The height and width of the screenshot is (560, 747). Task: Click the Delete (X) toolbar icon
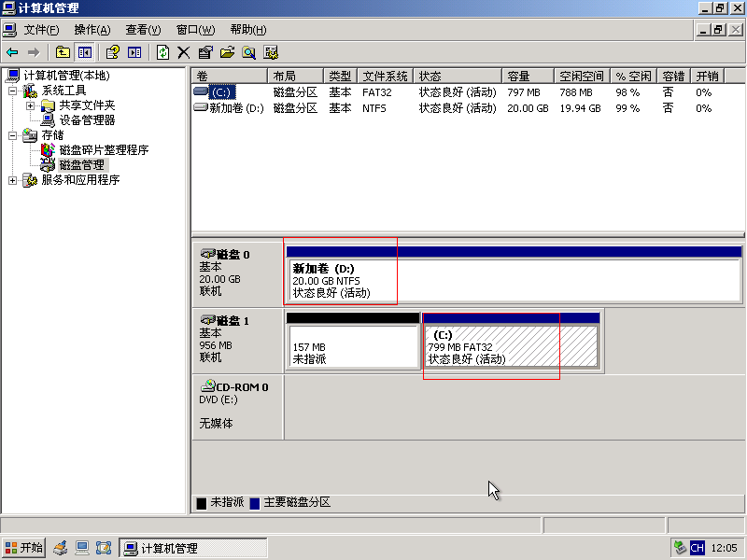(184, 52)
